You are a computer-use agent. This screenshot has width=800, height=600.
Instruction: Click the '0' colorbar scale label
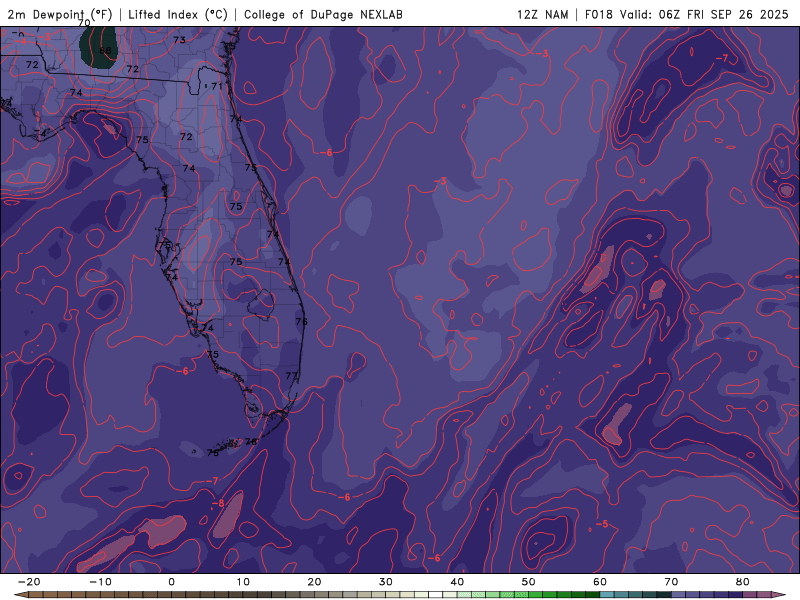[171, 582]
